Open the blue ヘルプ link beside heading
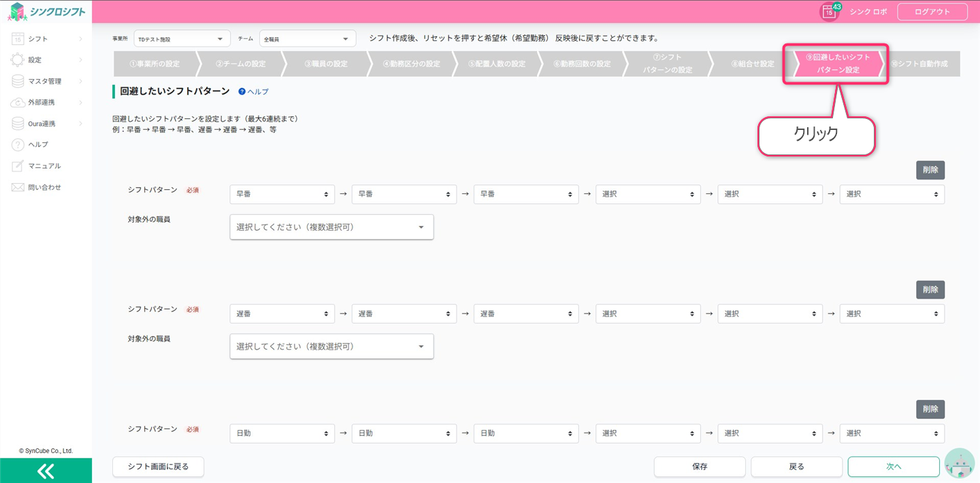The image size is (980, 483). pos(253,91)
